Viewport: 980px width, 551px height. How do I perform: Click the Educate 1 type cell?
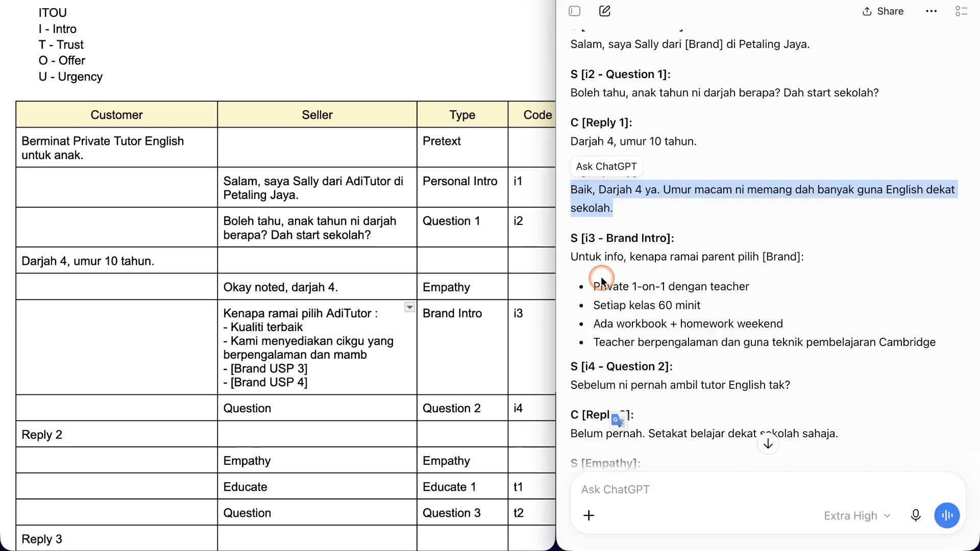(462, 487)
